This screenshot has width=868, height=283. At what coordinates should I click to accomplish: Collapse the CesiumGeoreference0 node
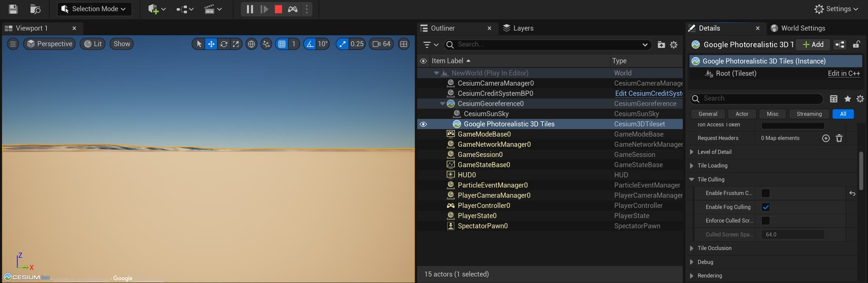(x=443, y=104)
